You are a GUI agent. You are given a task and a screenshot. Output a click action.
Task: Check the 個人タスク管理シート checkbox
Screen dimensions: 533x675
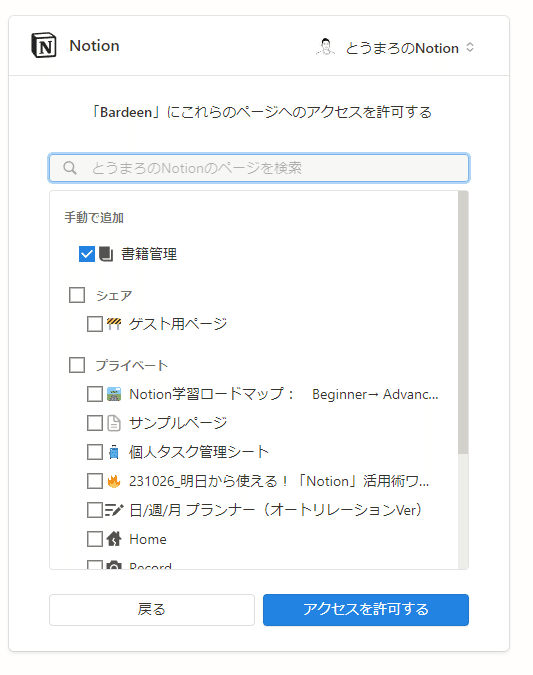95,452
